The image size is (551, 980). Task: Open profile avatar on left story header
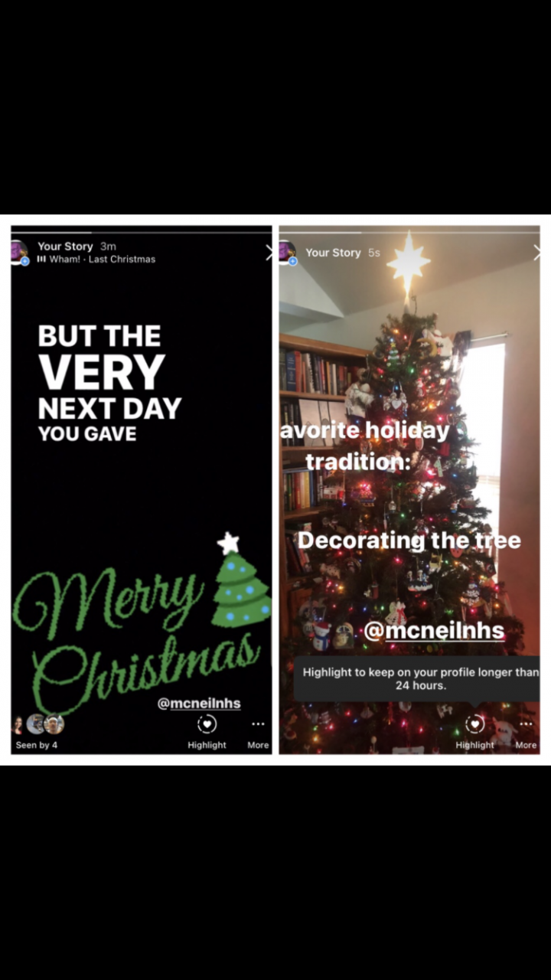point(19,252)
